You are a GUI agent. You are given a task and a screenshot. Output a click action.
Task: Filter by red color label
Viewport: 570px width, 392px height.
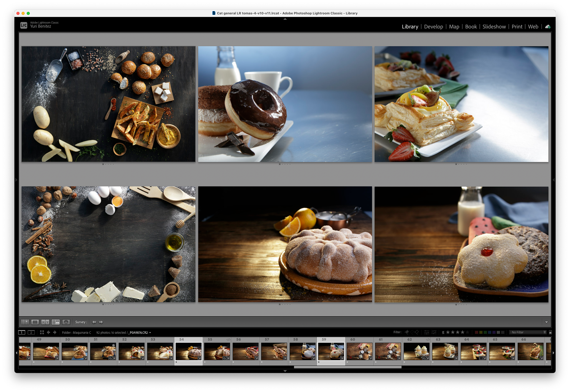(x=476, y=332)
